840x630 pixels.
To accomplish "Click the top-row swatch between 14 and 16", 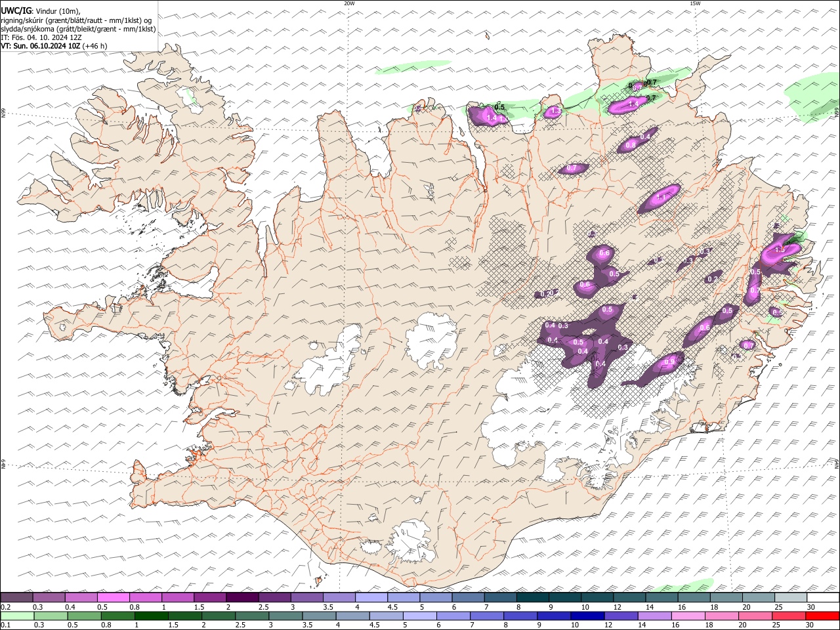I will pyautogui.click(x=661, y=597).
